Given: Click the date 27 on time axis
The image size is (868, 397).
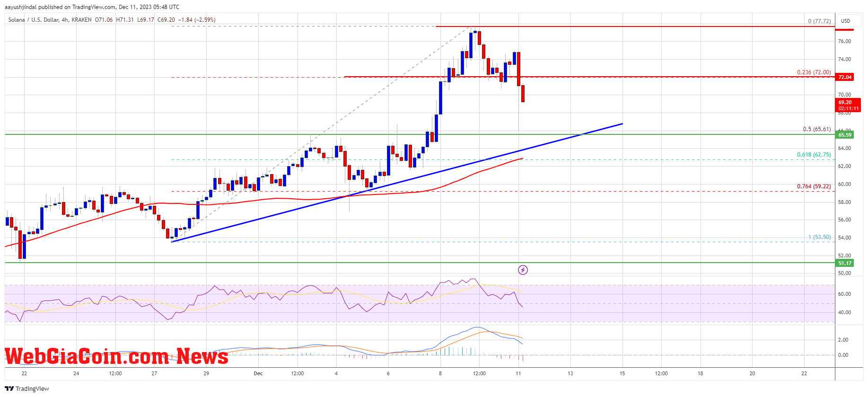Looking at the screenshot, I should 154,373.
